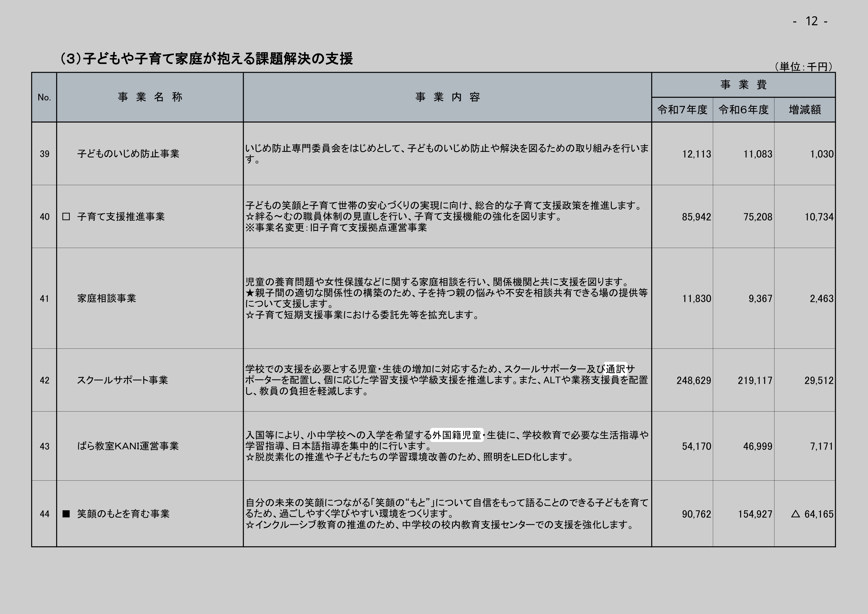Viewport: 868px width, 614px height.
Task: Click the line ポーターを配置し、個に応じた学習支援
Action: coord(446,380)
